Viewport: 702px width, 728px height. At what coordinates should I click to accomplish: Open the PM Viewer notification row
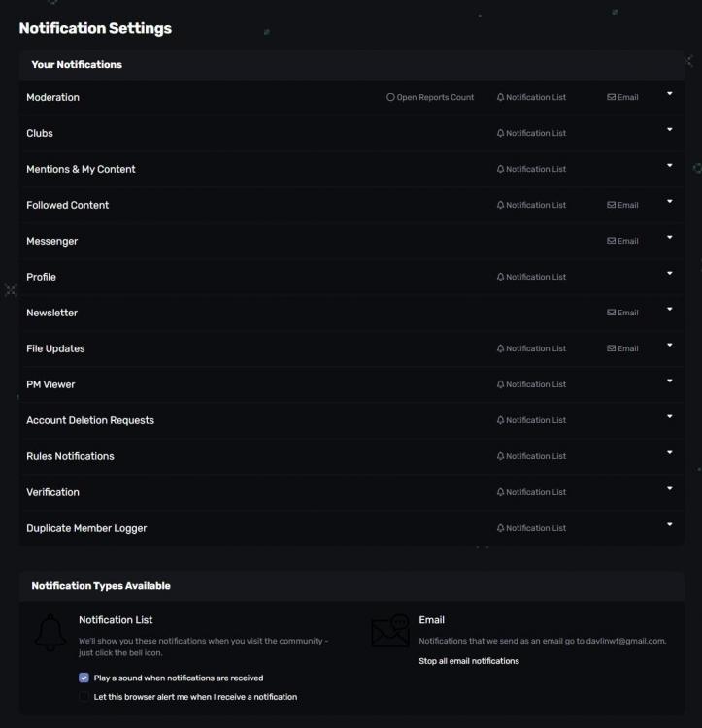pos(50,385)
